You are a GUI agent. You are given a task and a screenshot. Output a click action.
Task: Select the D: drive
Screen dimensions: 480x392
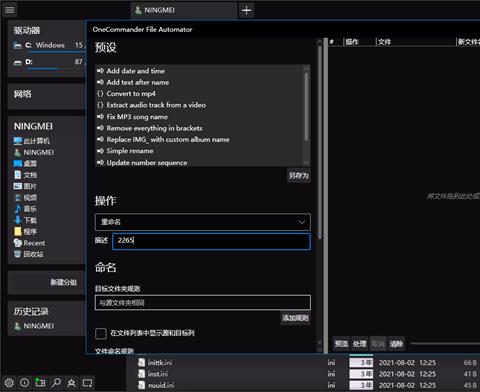point(49,62)
